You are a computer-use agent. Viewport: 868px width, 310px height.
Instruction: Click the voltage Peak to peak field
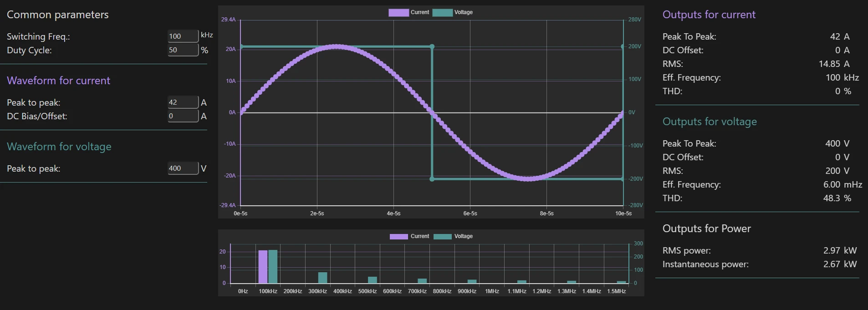click(183, 168)
